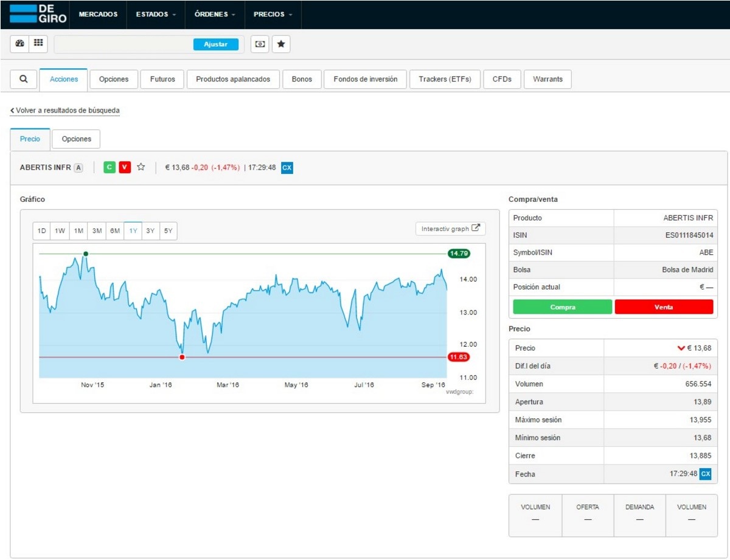This screenshot has width=730, height=560.
Task: Expand the Estados dropdown
Action: pos(156,15)
